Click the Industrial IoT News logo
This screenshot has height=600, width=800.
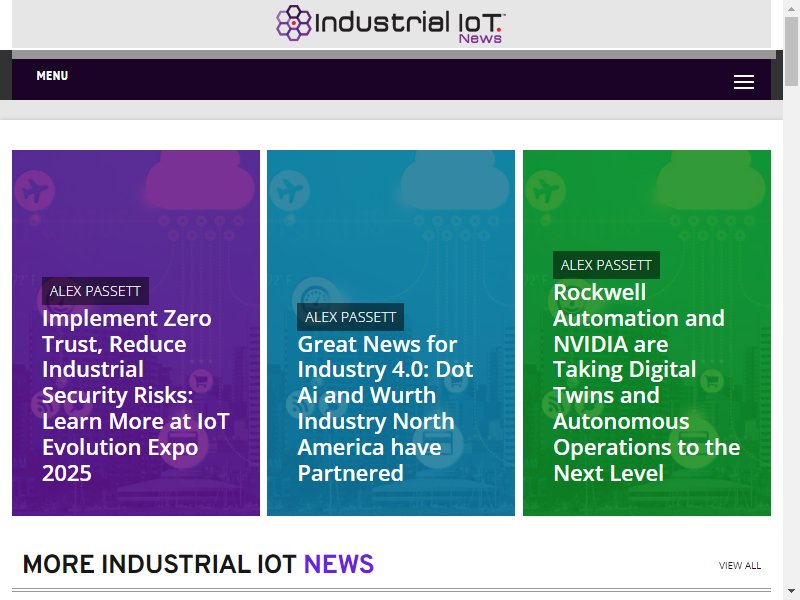tap(391, 23)
